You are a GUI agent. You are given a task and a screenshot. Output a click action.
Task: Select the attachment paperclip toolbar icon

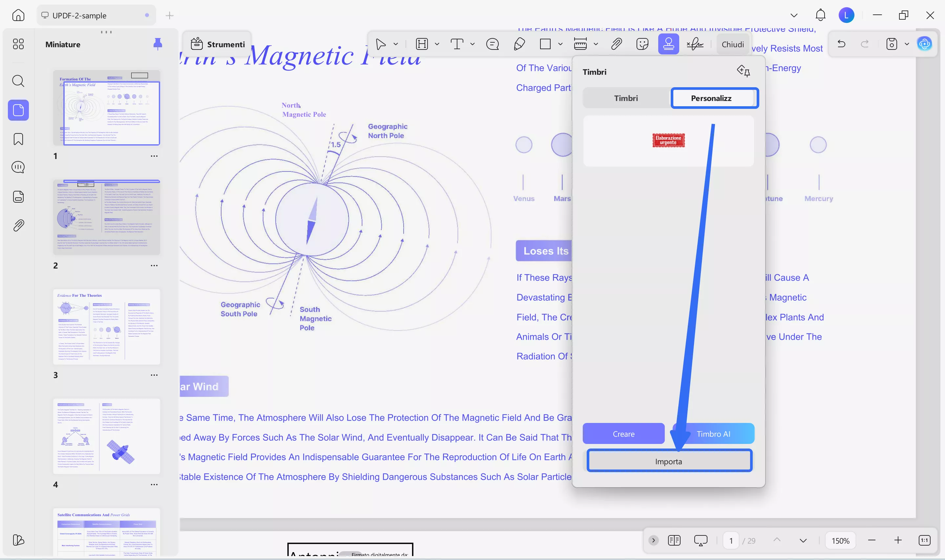[616, 44]
